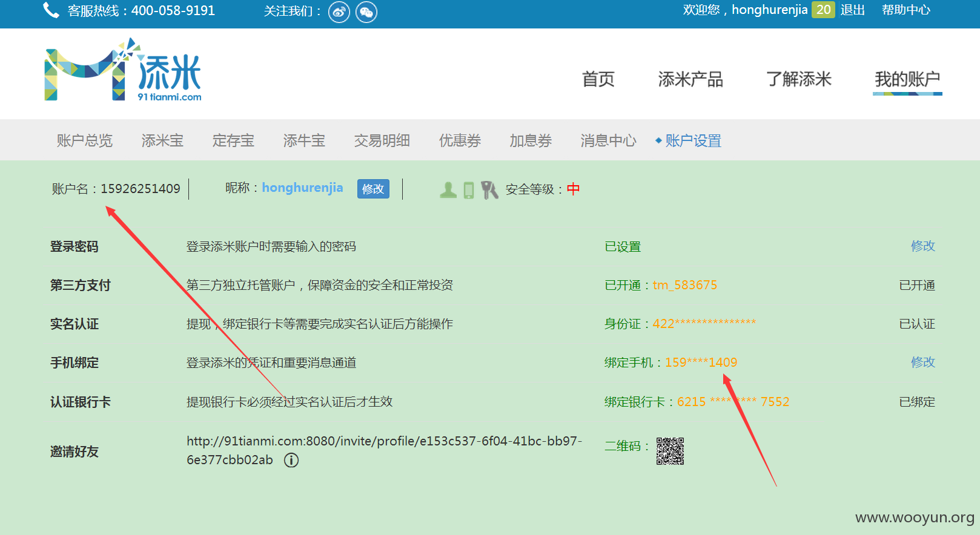Click 修改 link for 登录密码
Image resolution: width=980 pixels, height=535 pixels.
click(x=923, y=246)
